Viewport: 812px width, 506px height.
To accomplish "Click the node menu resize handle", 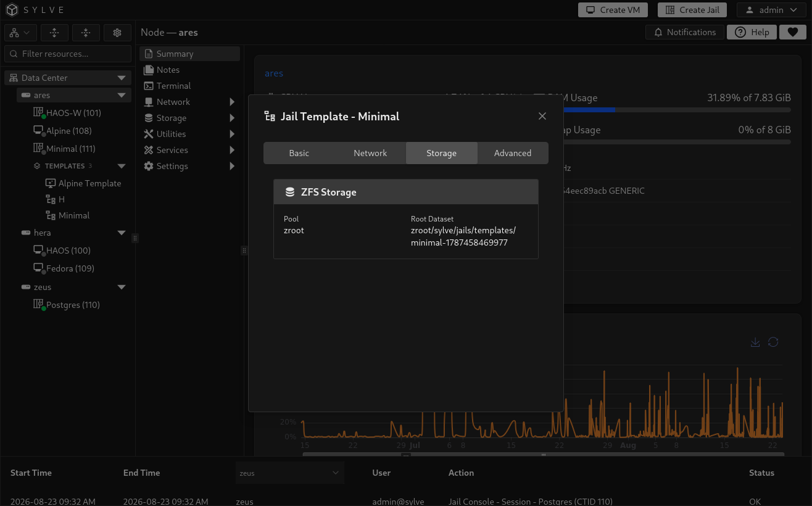I will coord(244,251).
